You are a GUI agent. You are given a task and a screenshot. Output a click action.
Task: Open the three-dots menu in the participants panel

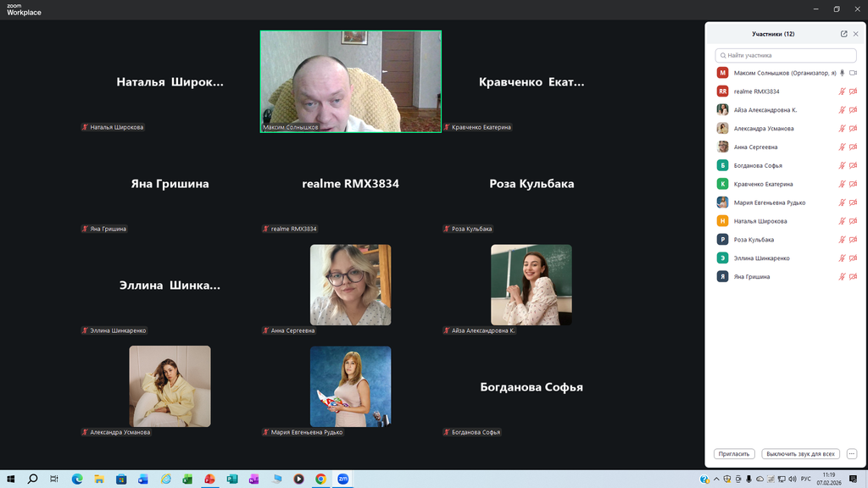point(852,454)
